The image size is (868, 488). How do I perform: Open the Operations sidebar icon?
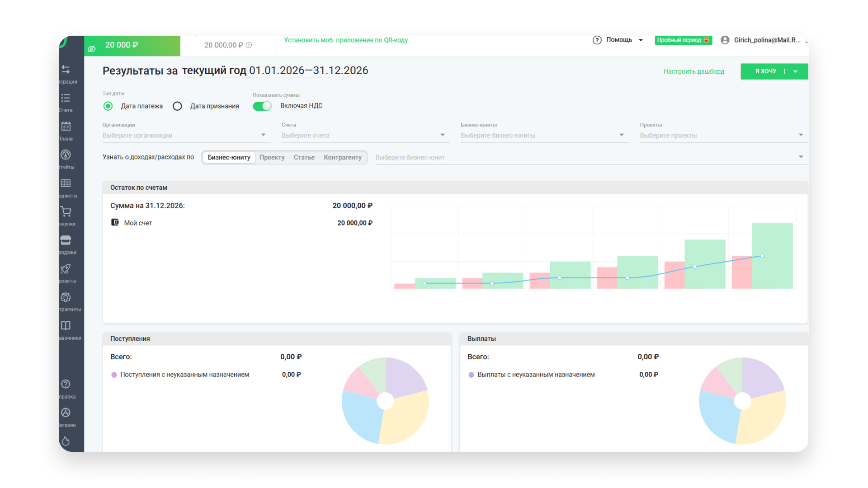pos(66,70)
